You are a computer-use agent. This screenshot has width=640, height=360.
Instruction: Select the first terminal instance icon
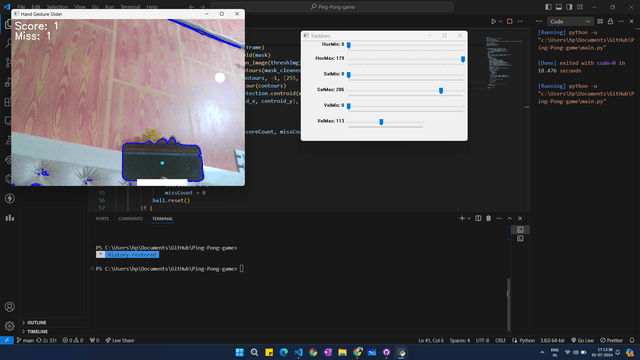coord(520,230)
